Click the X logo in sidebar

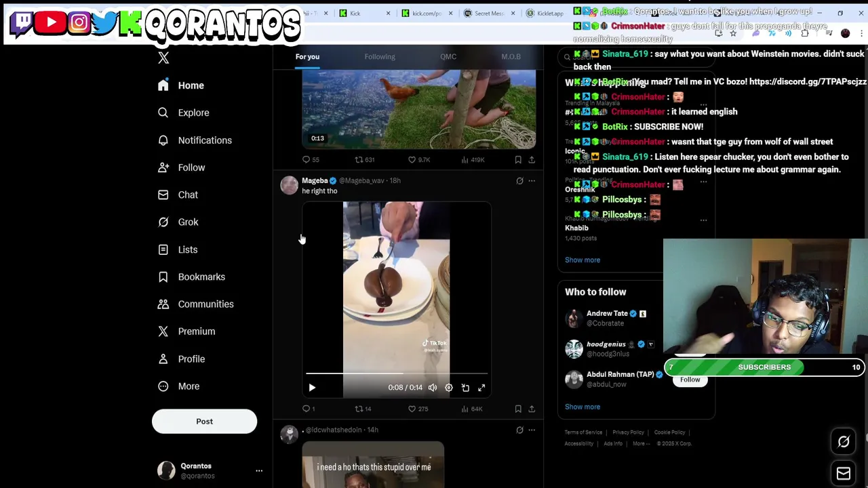point(163,58)
